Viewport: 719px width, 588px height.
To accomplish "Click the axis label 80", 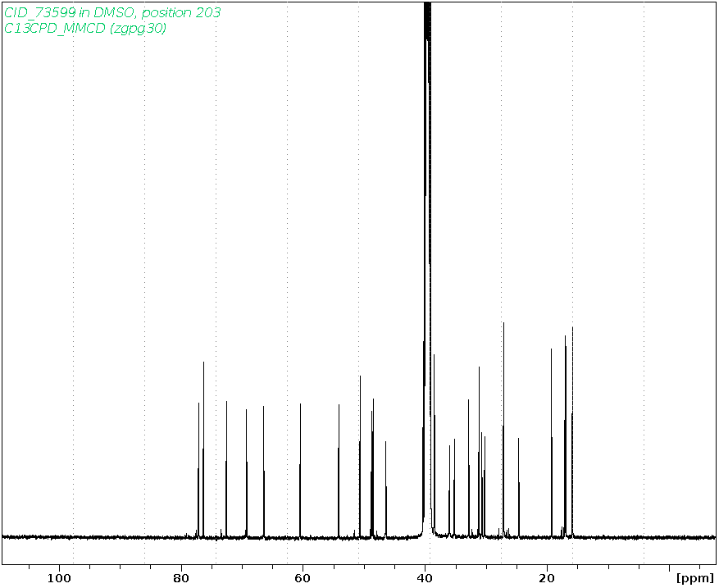I will coord(180,578).
